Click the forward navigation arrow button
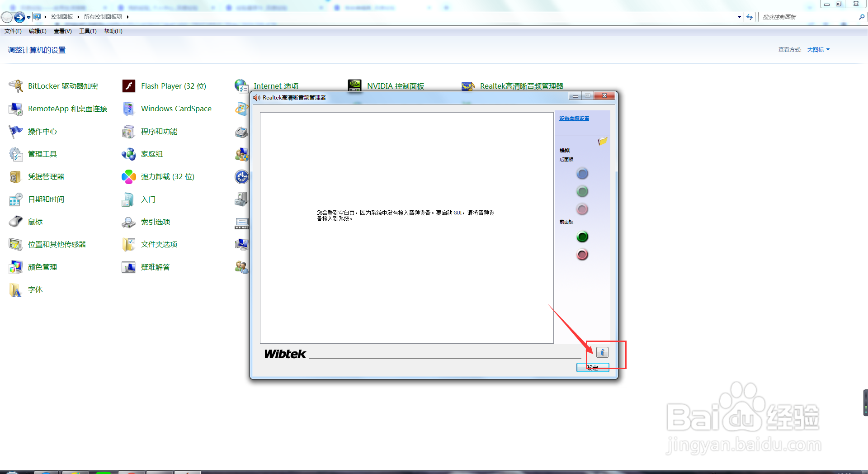 pos(19,17)
